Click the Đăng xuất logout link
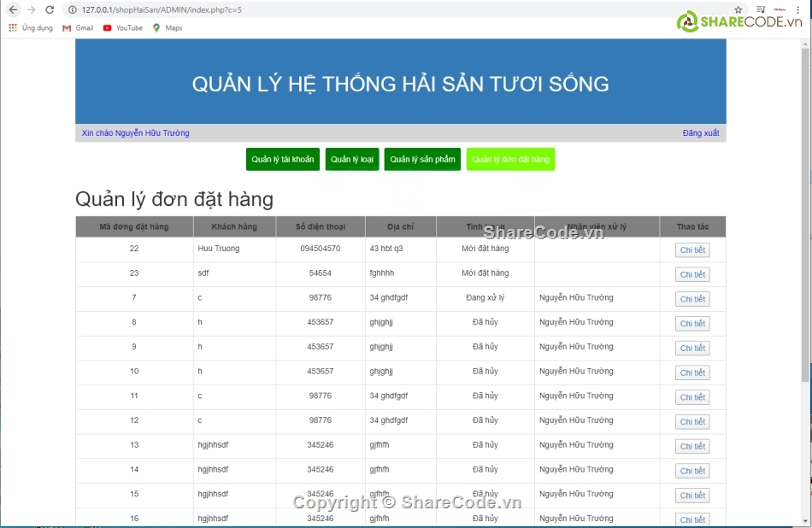This screenshot has width=812, height=528. coord(701,133)
